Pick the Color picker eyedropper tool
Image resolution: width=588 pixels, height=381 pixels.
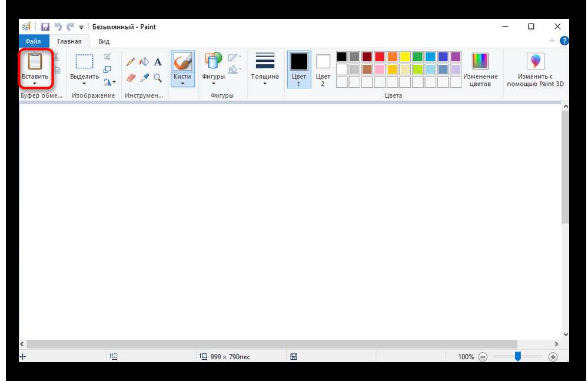tap(144, 78)
